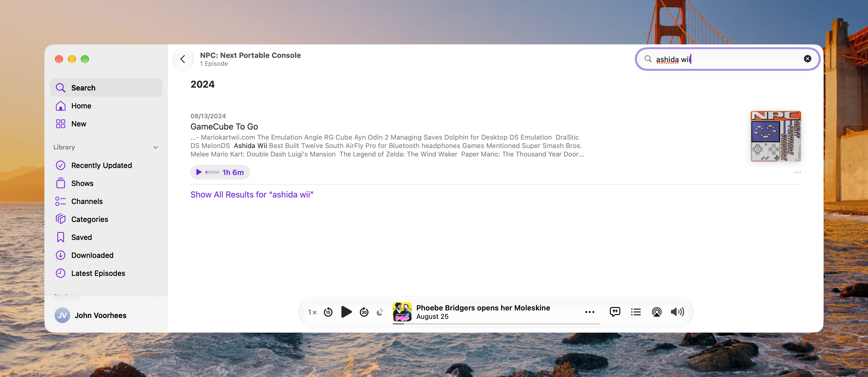Click the Saved bookmark icon
This screenshot has height=377, width=868.
tap(60, 237)
